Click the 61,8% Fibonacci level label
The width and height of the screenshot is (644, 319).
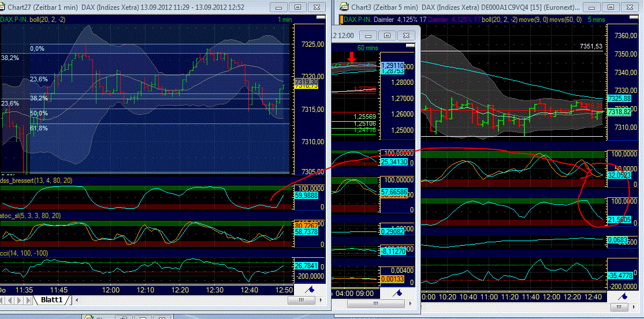pos(39,128)
